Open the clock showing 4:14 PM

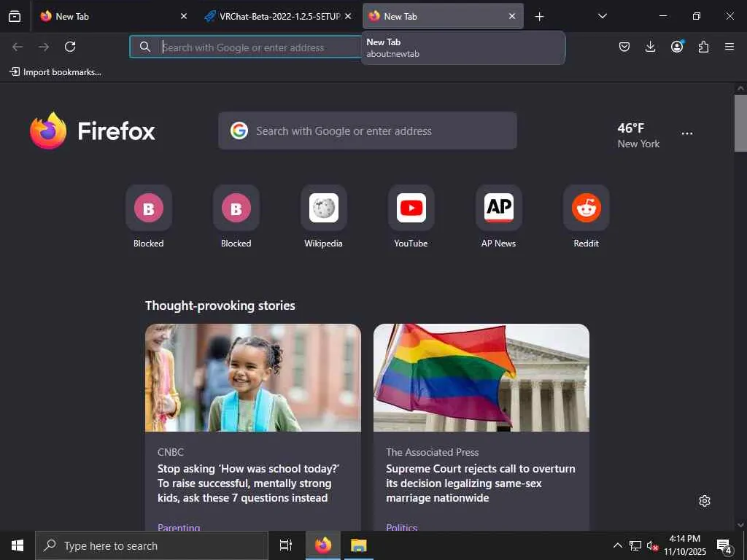pyautogui.click(x=685, y=545)
